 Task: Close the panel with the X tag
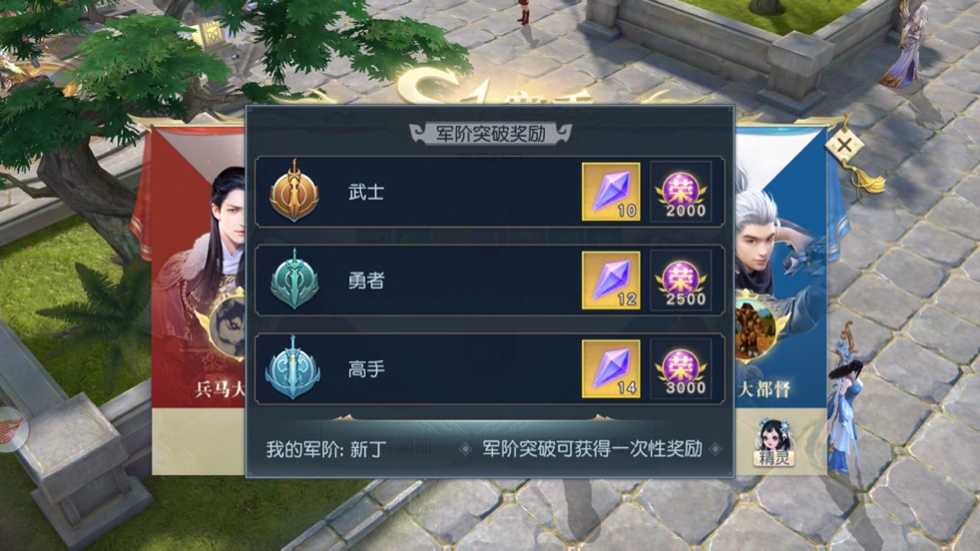[x=844, y=146]
